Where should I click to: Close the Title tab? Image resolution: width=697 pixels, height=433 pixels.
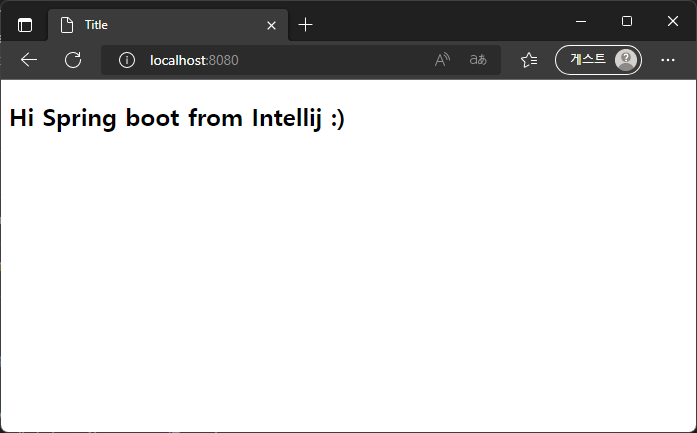coord(271,25)
